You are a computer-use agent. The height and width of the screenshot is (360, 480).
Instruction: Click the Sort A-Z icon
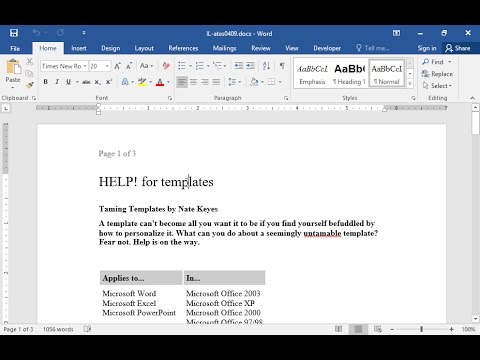click(x=266, y=66)
